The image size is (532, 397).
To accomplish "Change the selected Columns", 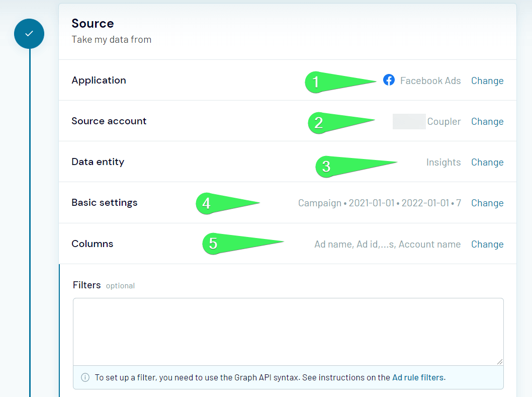I will [x=487, y=244].
